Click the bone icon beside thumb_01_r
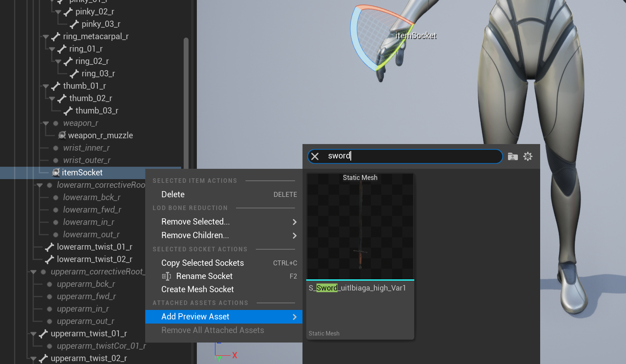Viewport: 626px width, 364px height. tap(56, 86)
